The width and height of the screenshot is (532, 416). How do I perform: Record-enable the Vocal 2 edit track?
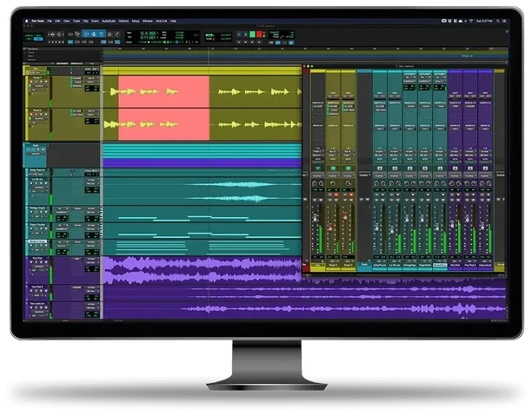coord(31,115)
